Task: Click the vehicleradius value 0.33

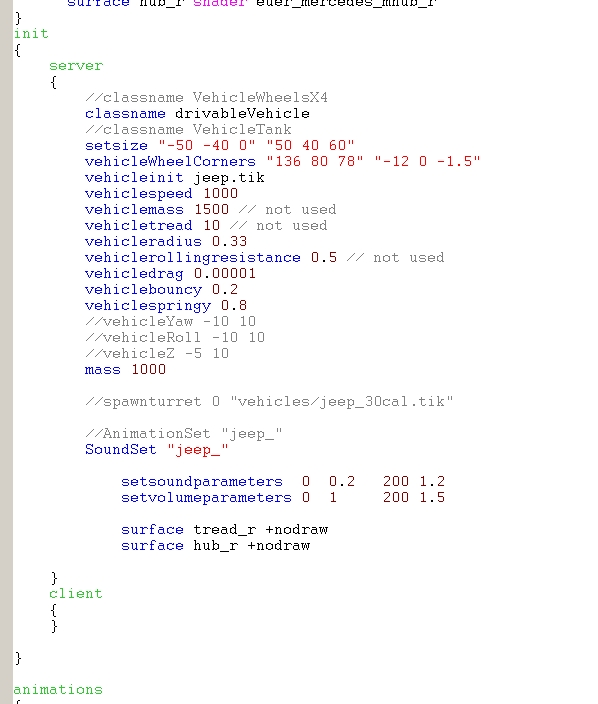Action: click(x=229, y=242)
